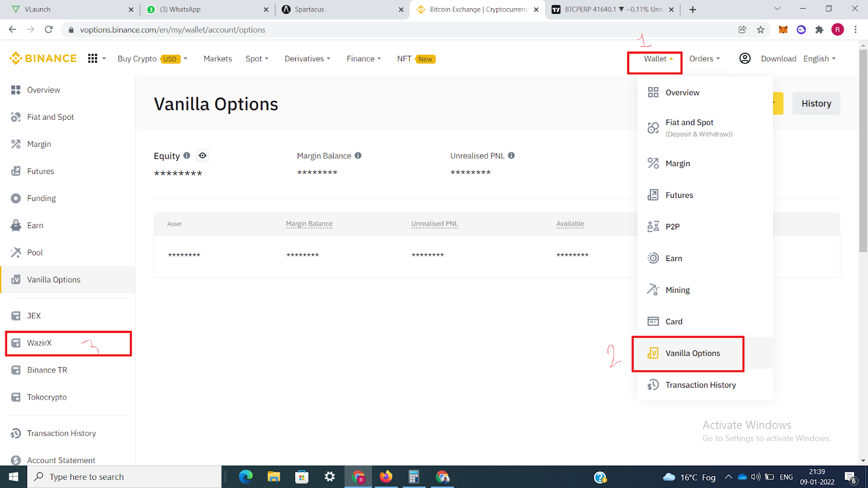Click the Download link in header

(778, 59)
